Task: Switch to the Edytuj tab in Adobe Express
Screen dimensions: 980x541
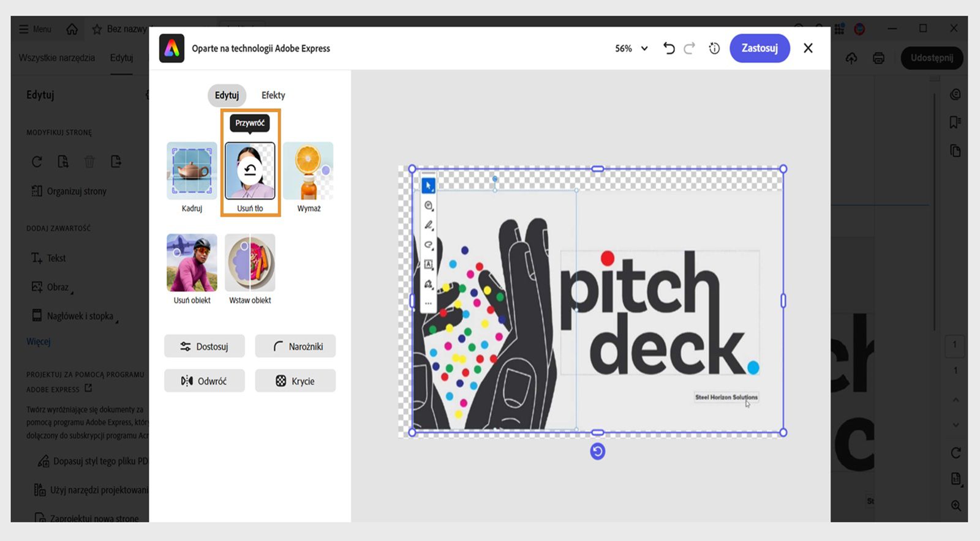Action: (x=227, y=95)
